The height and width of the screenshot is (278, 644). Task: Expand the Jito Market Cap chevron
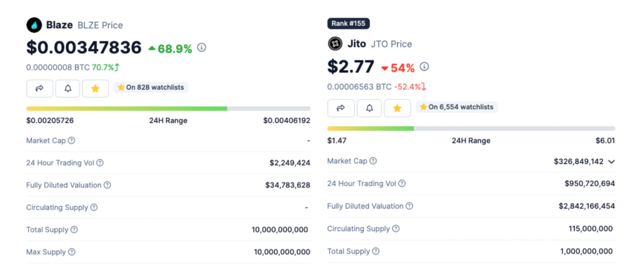coord(611,162)
